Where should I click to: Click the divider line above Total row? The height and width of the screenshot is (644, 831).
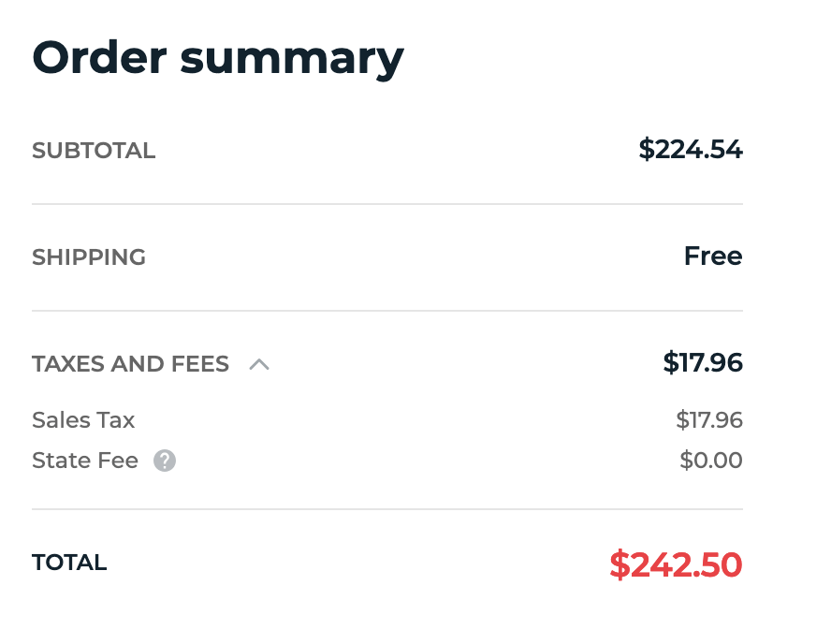[x=387, y=509]
